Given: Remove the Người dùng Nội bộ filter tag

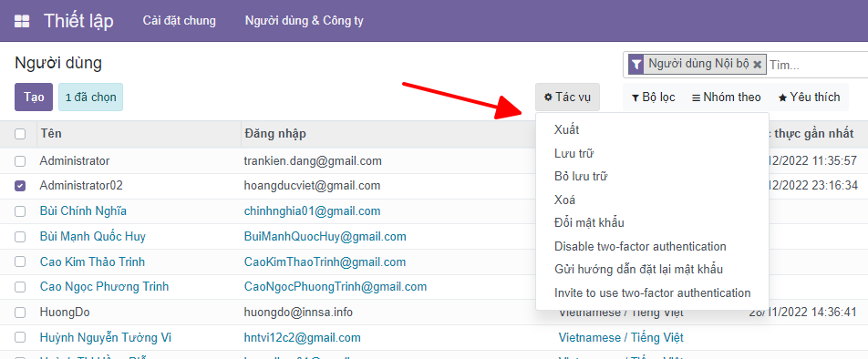Looking at the screenshot, I should click(758, 65).
